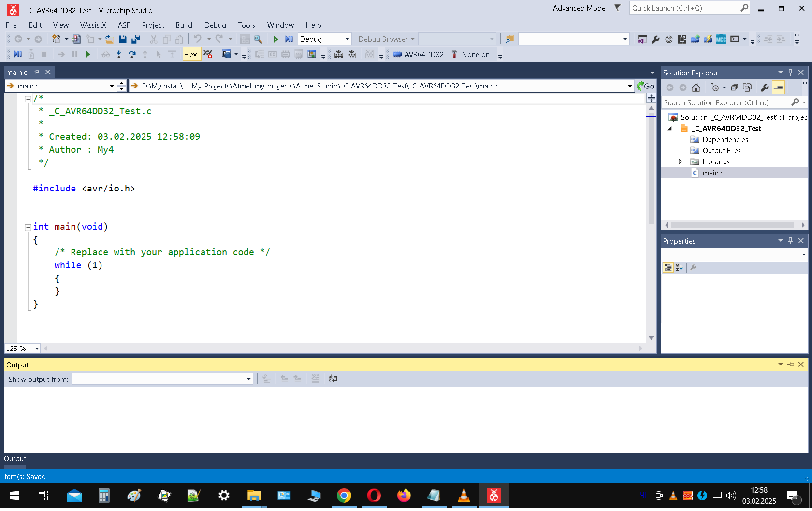
Task: Auto-hide pin the Properties panel
Action: [791, 241]
